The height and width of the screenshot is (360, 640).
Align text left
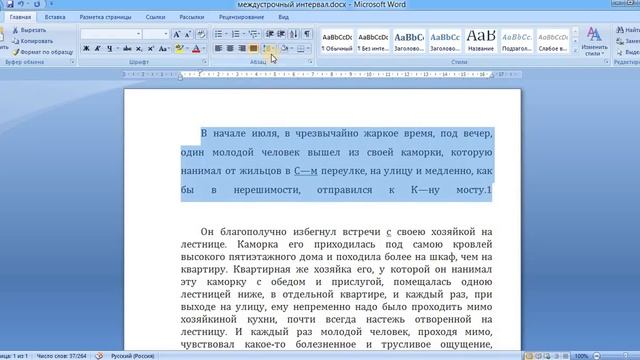pyautogui.click(x=218, y=49)
